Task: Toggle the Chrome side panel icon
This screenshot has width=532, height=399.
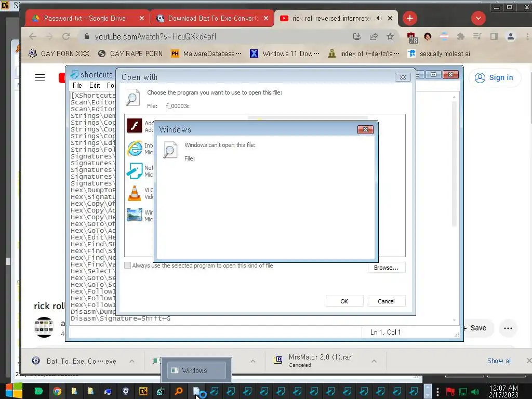Action: 494,36
